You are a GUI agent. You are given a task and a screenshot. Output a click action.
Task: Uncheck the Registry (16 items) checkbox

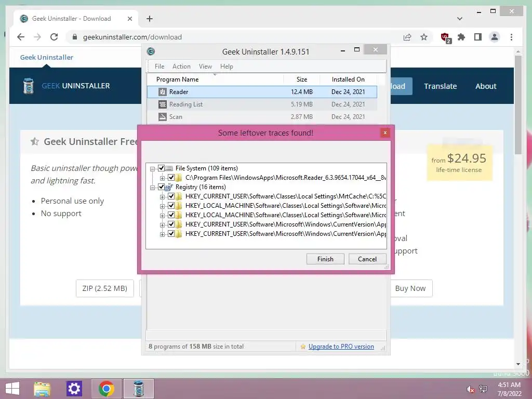(161, 187)
